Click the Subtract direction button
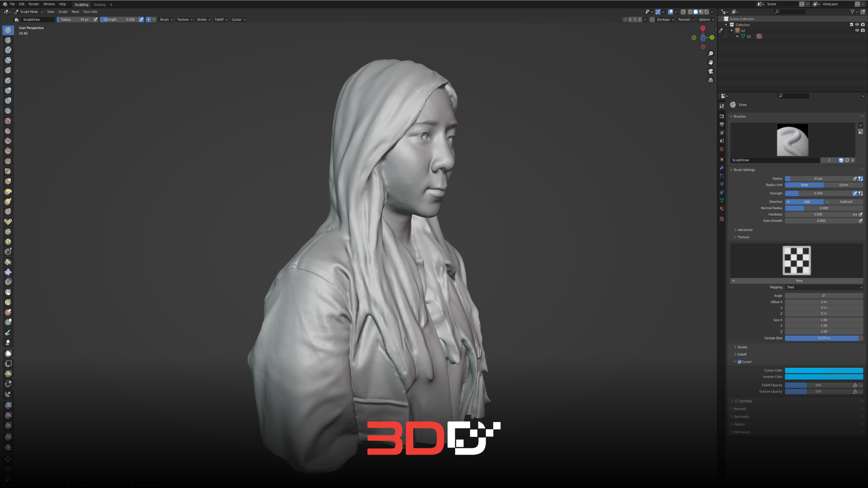Screen dimensions: 868x488 click(846, 202)
